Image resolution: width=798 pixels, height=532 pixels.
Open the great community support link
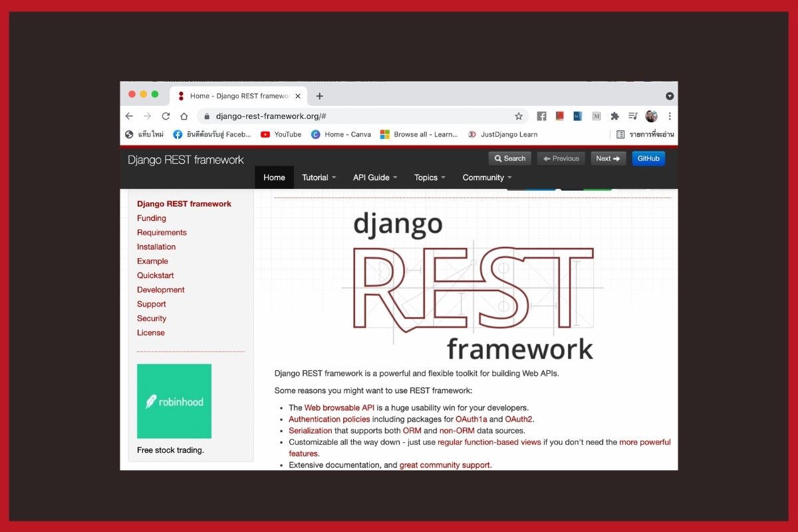point(445,465)
